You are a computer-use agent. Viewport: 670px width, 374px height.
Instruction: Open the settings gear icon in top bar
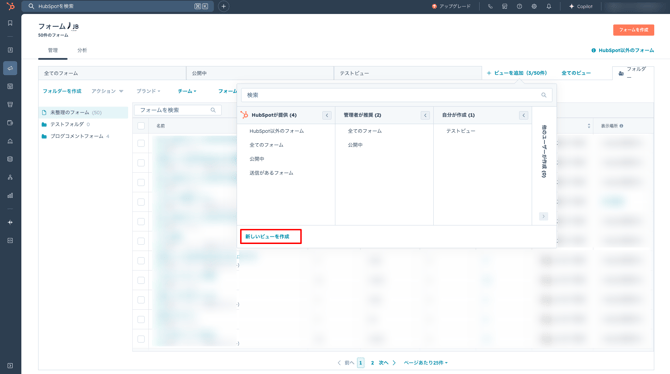pos(534,6)
